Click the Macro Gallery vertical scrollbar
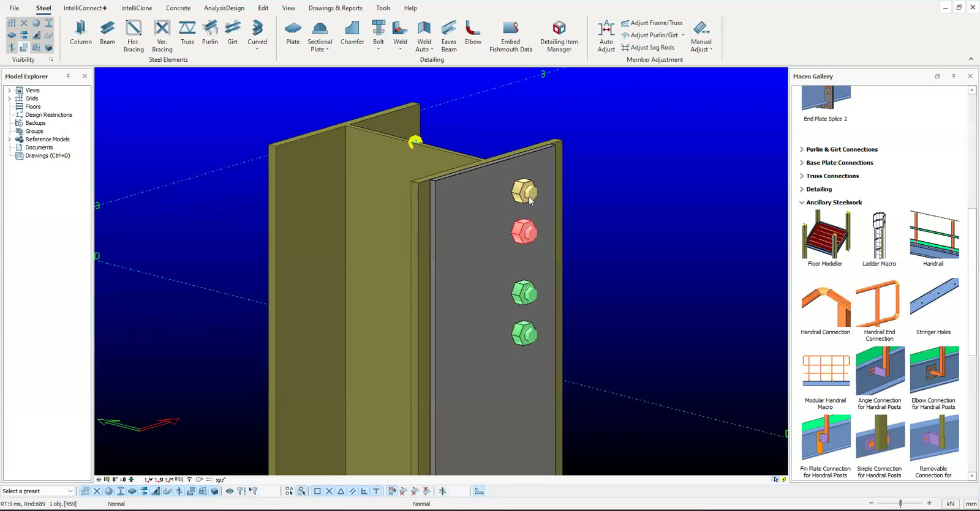The height and width of the screenshot is (511, 980). click(971, 283)
